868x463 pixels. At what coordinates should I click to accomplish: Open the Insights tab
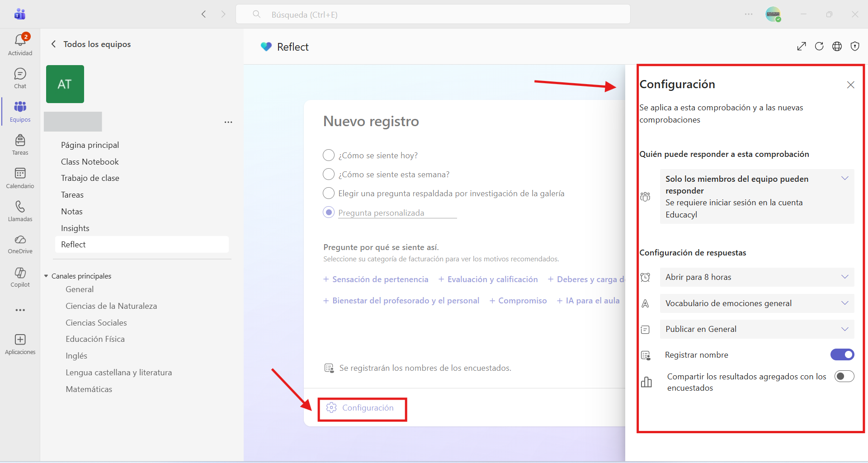point(75,228)
